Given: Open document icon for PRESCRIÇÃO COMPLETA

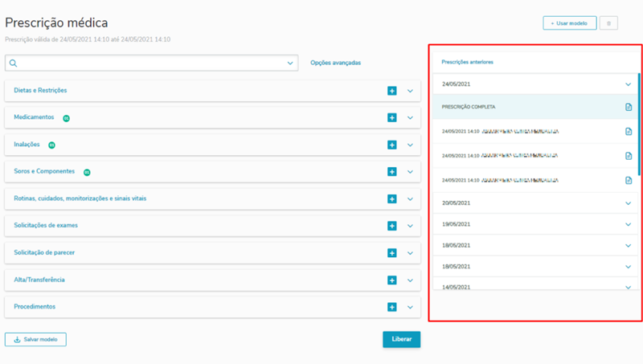Looking at the screenshot, I should pyautogui.click(x=629, y=107).
